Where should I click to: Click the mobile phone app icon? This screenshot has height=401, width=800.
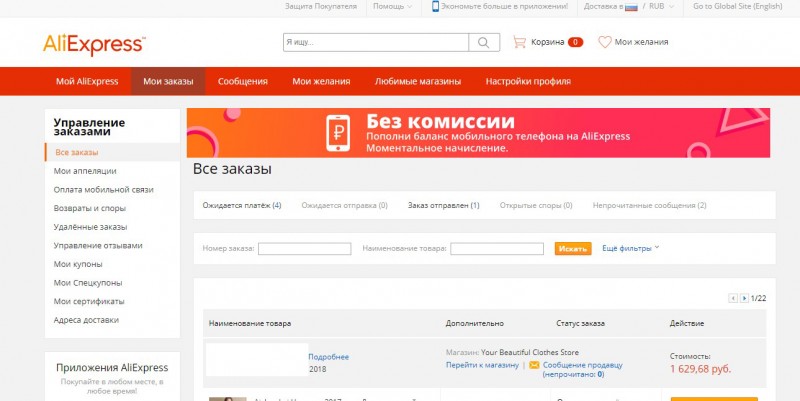click(435, 7)
